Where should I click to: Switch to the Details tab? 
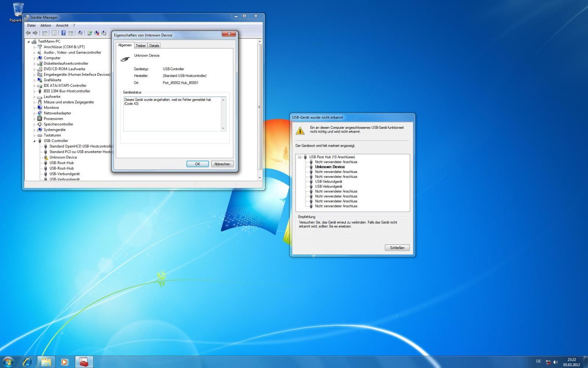coord(154,46)
